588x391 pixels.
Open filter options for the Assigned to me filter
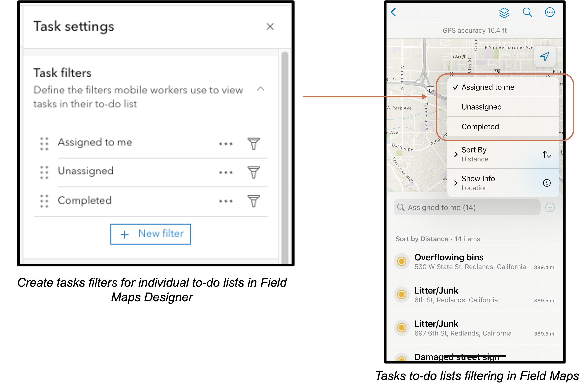click(253, 144)
